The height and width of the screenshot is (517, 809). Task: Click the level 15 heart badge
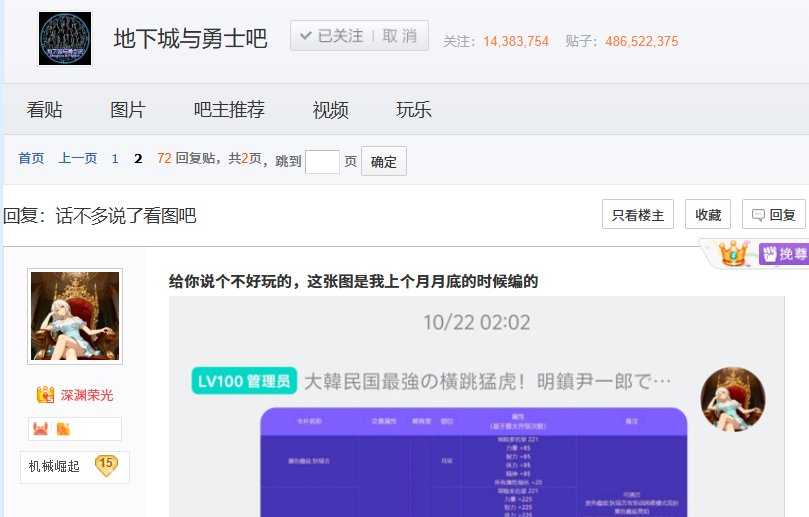(106, 465)
